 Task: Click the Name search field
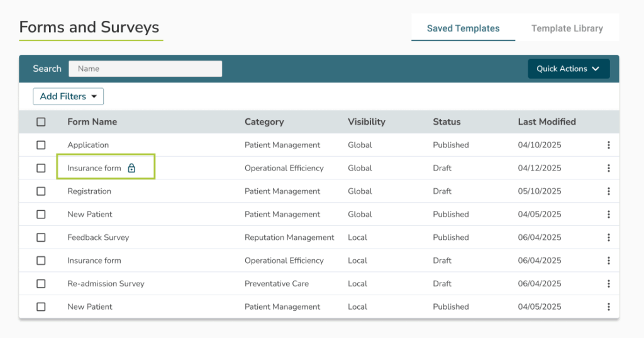click(x=145, y=69)
